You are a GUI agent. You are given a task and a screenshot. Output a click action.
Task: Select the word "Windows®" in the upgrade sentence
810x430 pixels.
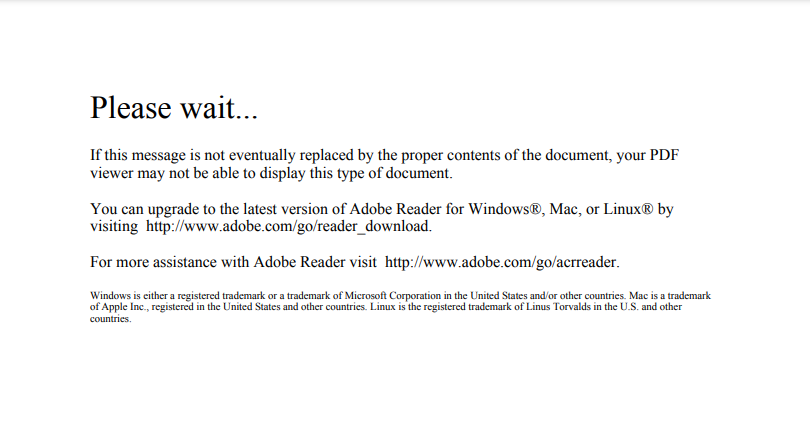click(505, 209)
